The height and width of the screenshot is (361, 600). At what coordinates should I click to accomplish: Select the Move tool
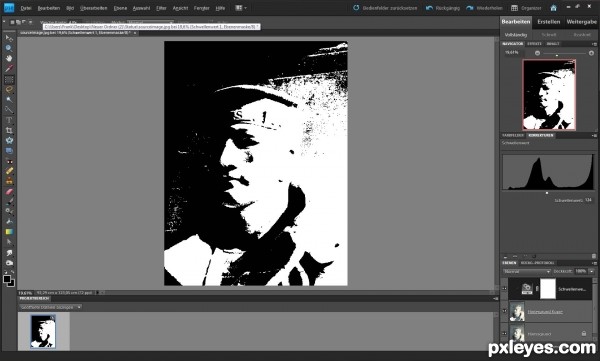tap(9, 38)
